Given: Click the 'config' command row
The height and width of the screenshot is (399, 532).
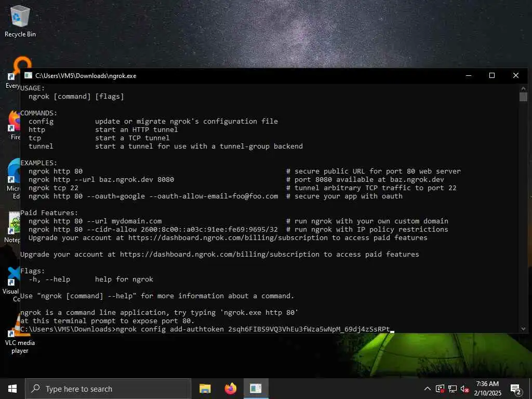Looking at the screenshot, I should (x=153, y=121).
